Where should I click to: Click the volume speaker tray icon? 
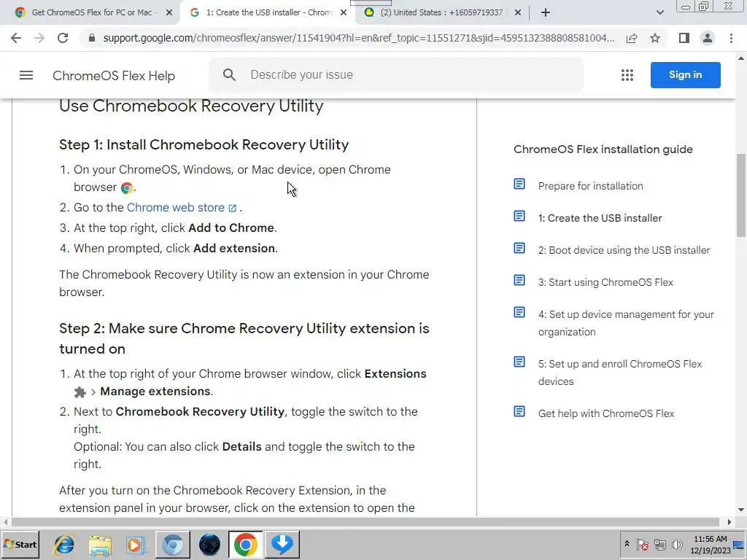(x=676, y=544)
